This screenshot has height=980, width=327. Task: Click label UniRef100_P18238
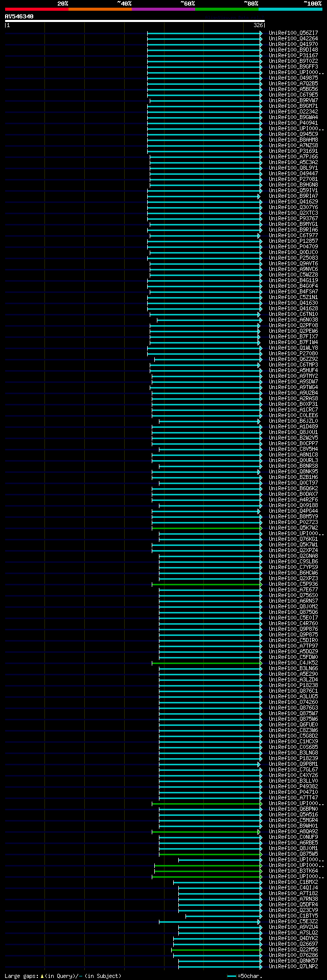[293, 685]
